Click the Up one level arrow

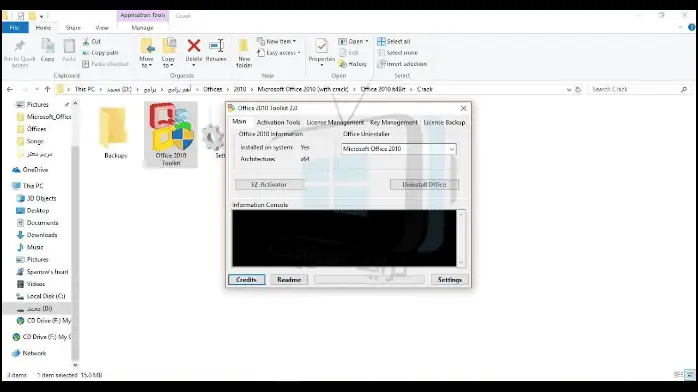click(x=47, y=89)
